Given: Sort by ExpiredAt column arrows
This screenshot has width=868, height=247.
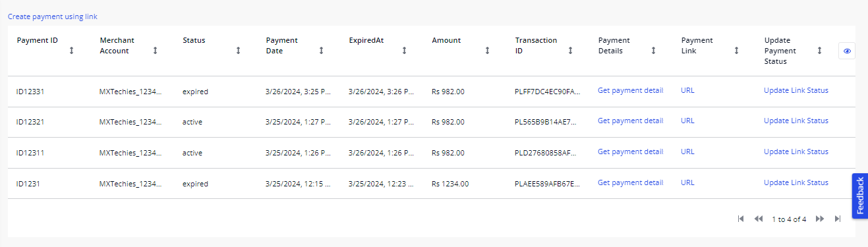Looking at the screenshot, I should coord(404,51).
